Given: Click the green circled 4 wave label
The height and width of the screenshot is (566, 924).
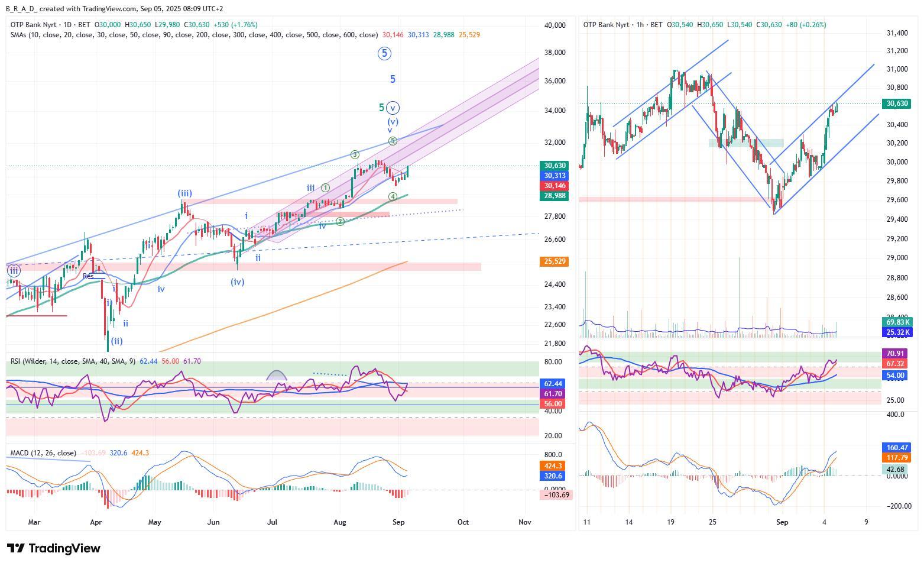Looking at the screenshot, I should 393,196.
